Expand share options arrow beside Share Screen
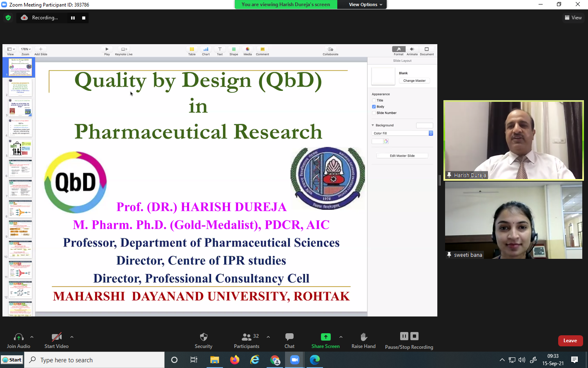The image size is (588, 368). [341, 337]
